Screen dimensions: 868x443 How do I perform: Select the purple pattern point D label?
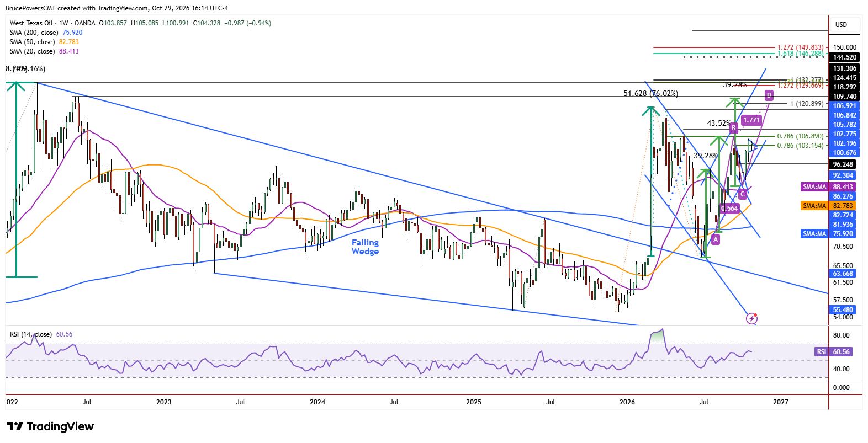coord(769,95)
